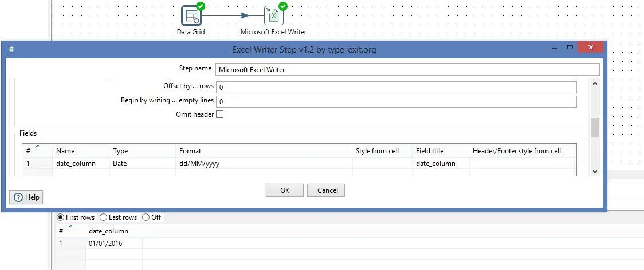Select date_column cell in Name column

point(81,163)
